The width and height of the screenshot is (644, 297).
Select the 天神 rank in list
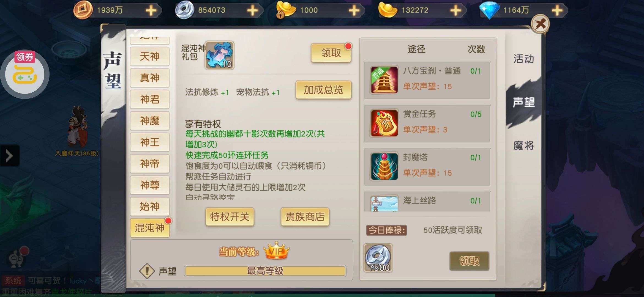[150, 56]
